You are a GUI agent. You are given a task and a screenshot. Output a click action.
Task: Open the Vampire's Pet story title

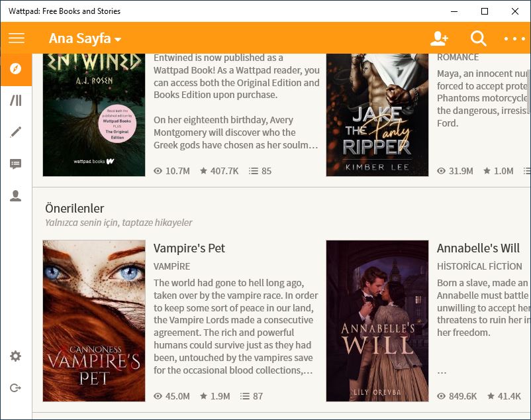tap(189, 248)
